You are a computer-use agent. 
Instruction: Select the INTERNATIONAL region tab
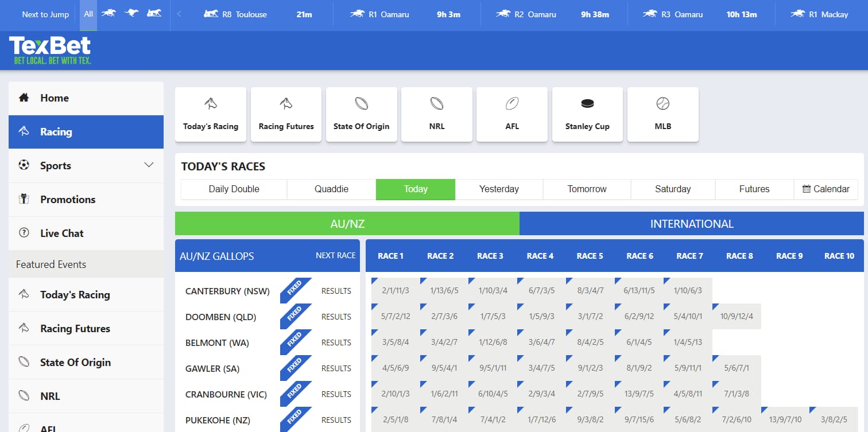coord(692,224)
